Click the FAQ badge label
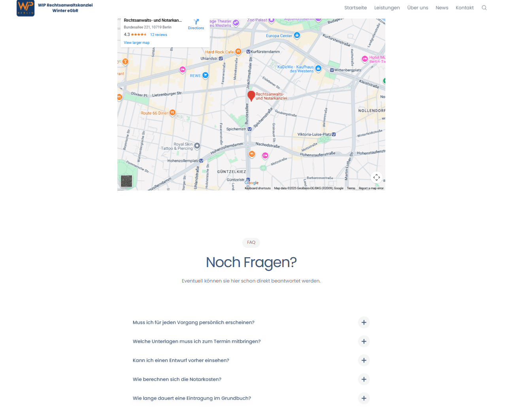This screenshot has height=420, width=526. point(251,243)
